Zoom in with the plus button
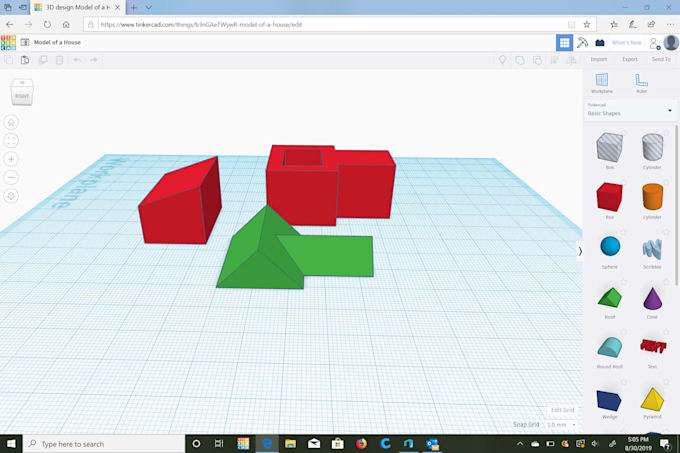This screenshot has height=453, width=680. [11, 159]
